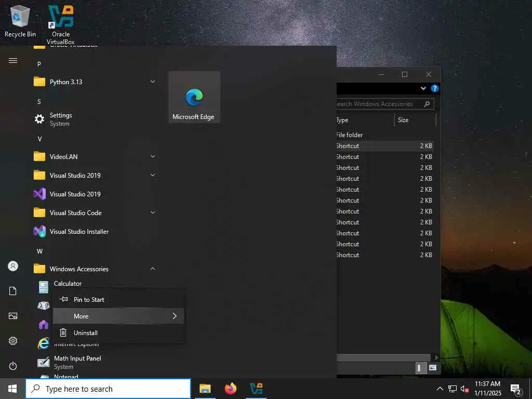Open Documents from Start sidebar

point(13,291)
